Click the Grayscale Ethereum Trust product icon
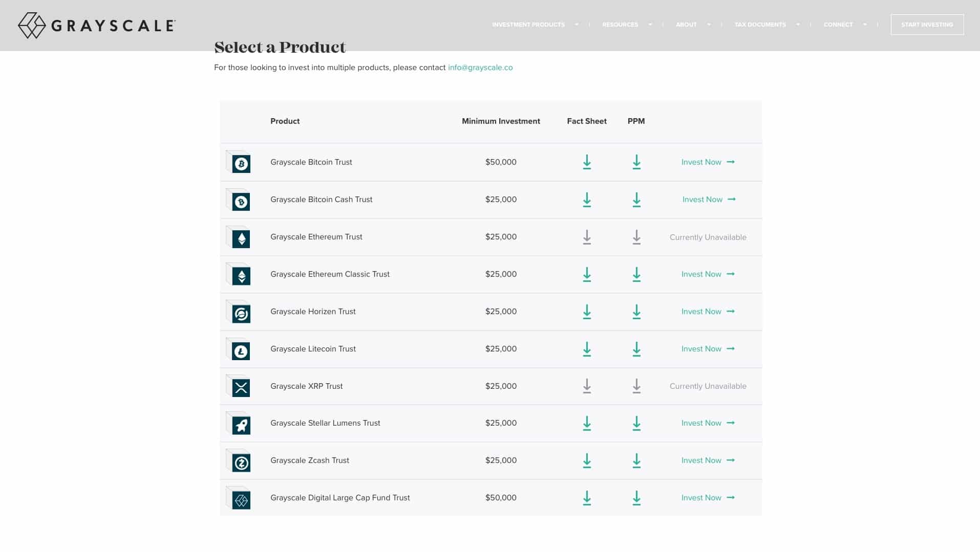Viewport: 980px width, 552px height. click(x=240, y=238)
